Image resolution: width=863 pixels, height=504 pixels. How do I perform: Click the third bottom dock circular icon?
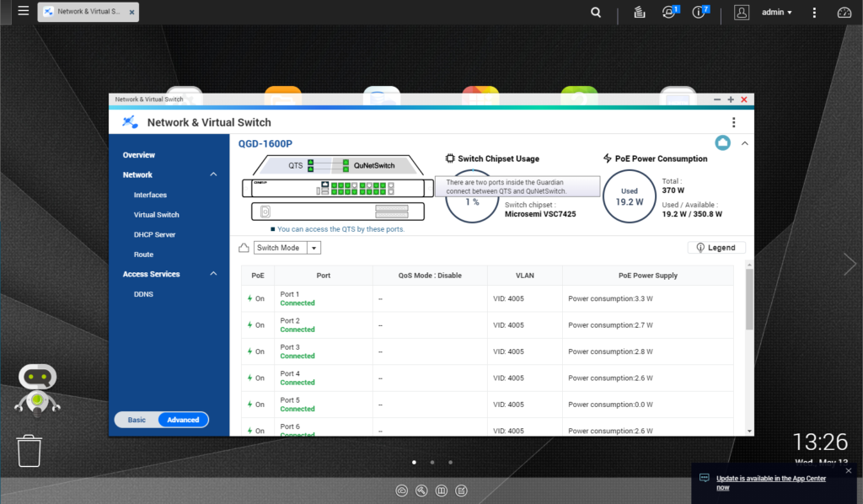pyautogui.click(x=442, y=491)
